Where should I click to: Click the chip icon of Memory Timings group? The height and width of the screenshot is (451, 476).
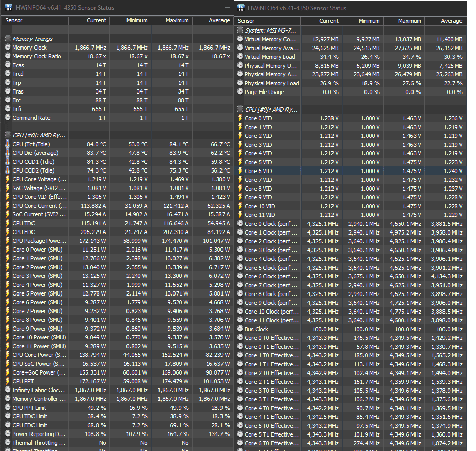pos(8,39)
